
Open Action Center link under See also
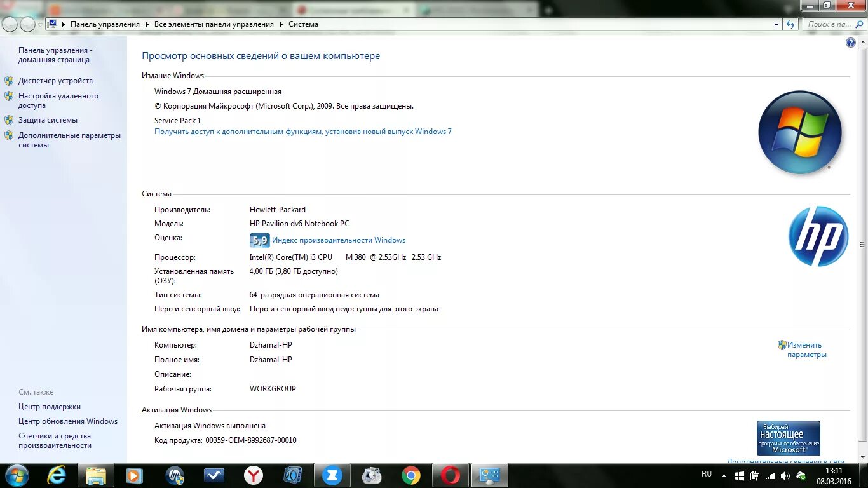[x=50, y=407]
